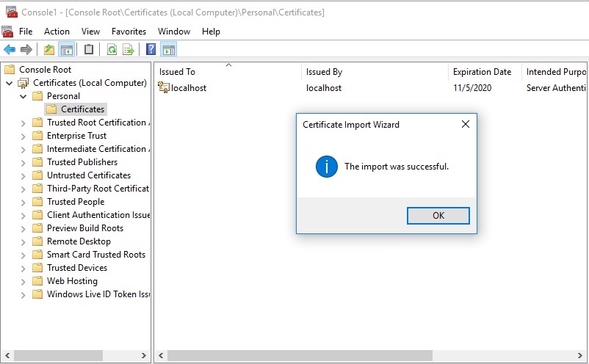Click the certificate list scroll left arrow
Screen dimensions: 589x364
pos(161,355)
